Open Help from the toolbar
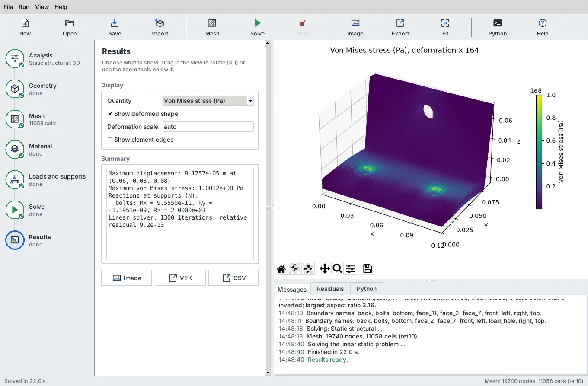 point(543,27)
